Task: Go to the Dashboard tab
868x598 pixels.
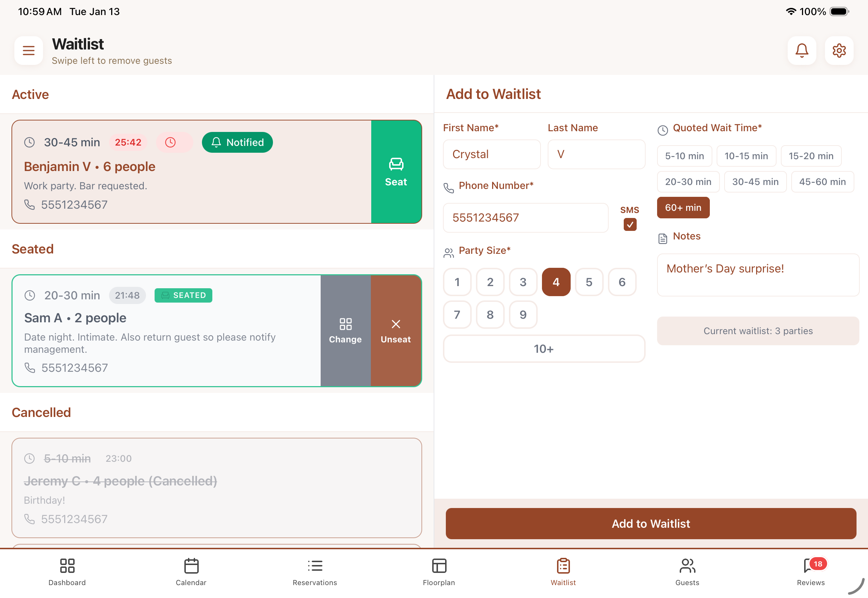Action: [67, 571]
